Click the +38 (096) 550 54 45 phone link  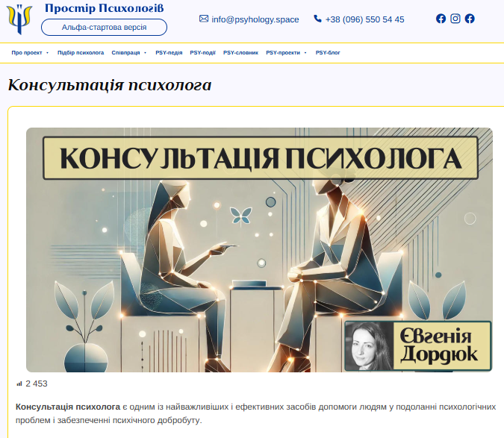click(364, 19)
